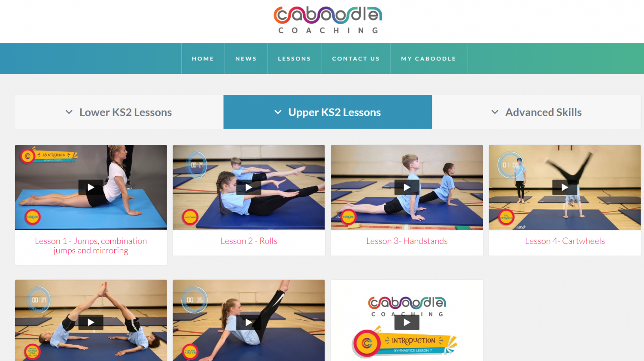Play the Lesson 3 Handstands video
The width and height of the screenshot is (644, 361).
tap(407, 187)
